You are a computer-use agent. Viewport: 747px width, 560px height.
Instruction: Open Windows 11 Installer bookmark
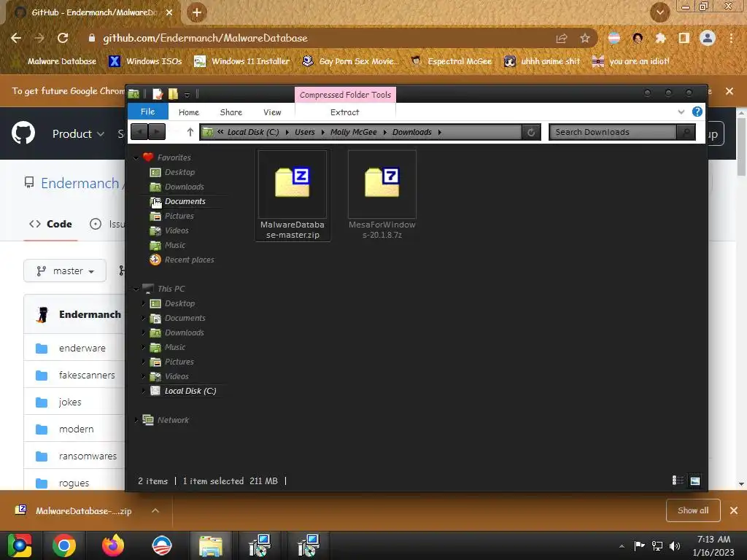click(x=242, y=61)
